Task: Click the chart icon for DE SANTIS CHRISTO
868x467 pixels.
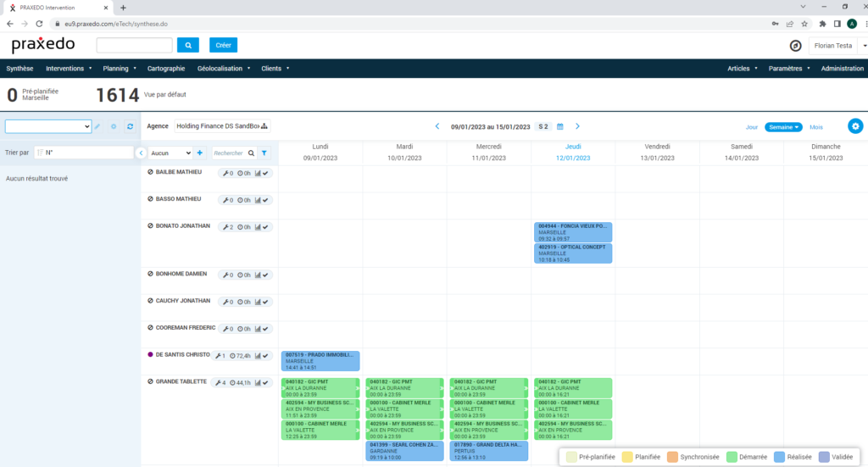Action: pos(258,356)
